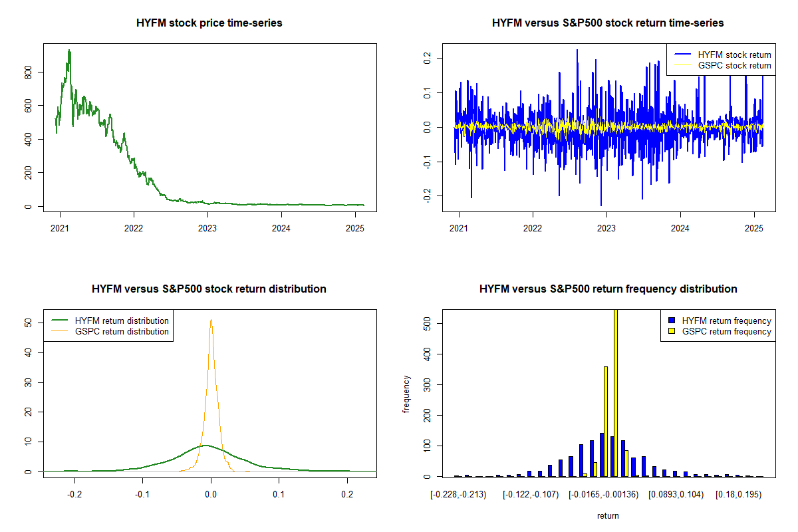798x532 pixels.
Task: Click the yellow GSPC return frequency legend square
Action: 672,331
